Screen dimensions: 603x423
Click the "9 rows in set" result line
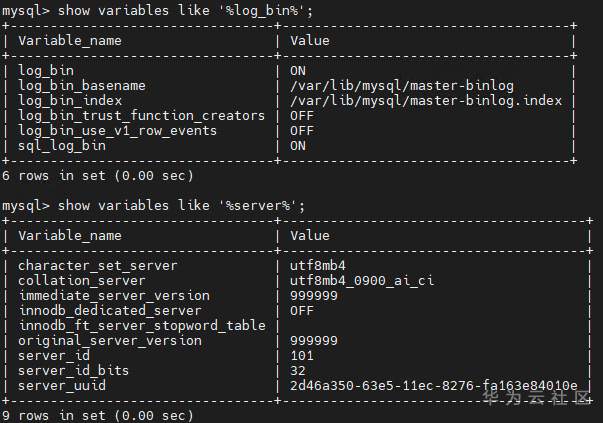pos(97,415)
